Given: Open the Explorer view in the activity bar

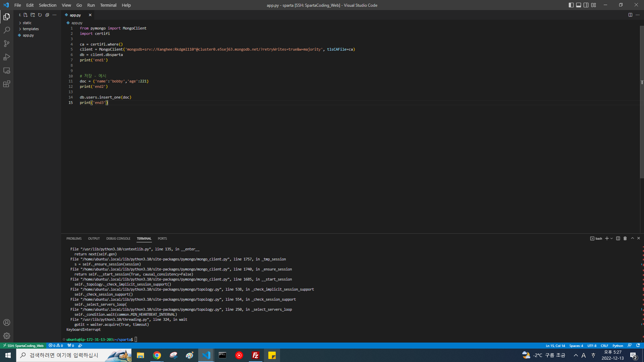Looking at the screenshot, I should click(x=7, y=17).
